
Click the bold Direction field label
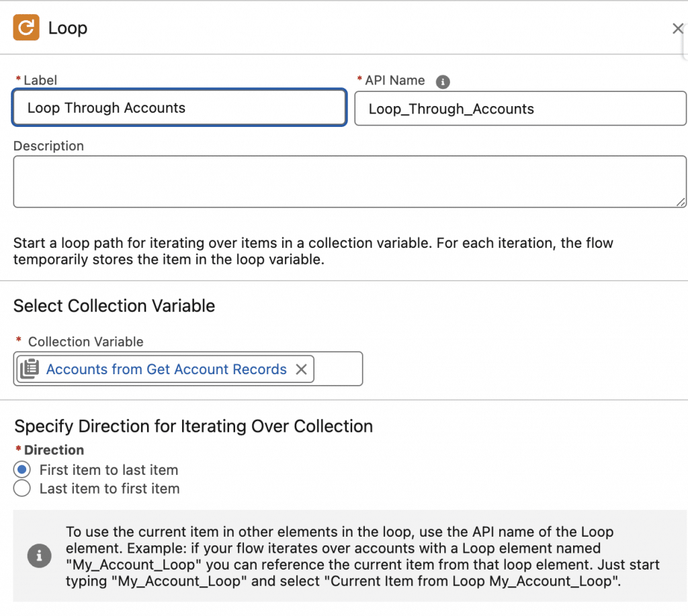tap(54, 450)
